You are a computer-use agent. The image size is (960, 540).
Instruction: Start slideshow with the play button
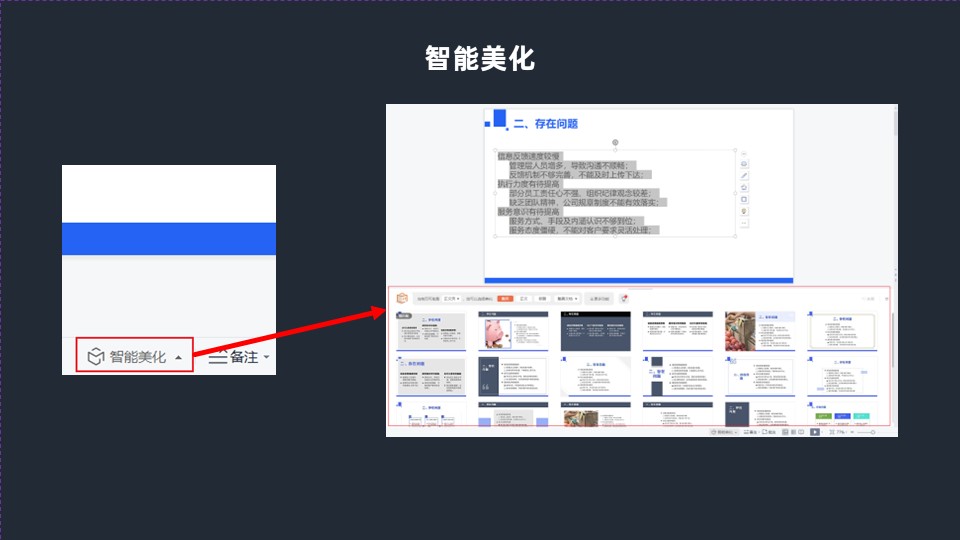coord(815,432)
